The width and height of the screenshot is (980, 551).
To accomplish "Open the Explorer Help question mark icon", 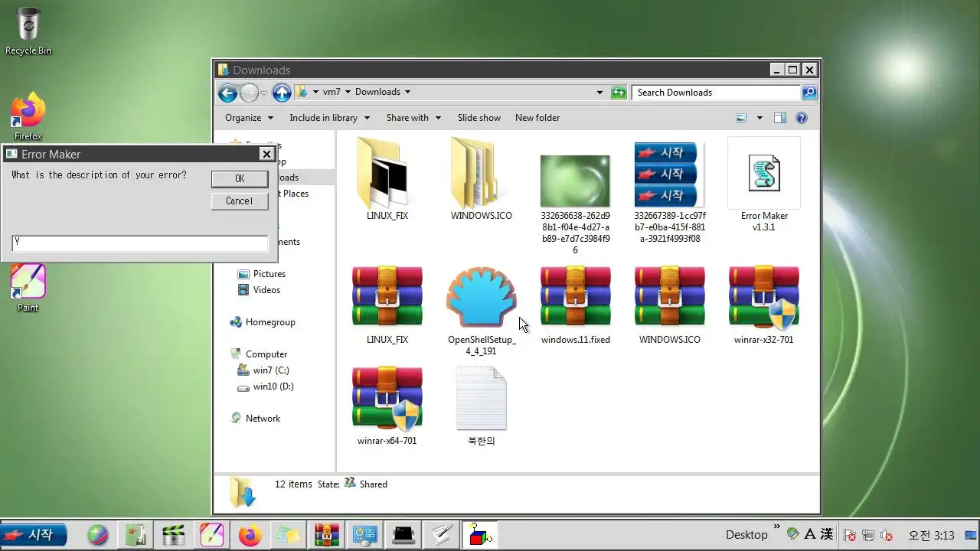I will [802, 118].
